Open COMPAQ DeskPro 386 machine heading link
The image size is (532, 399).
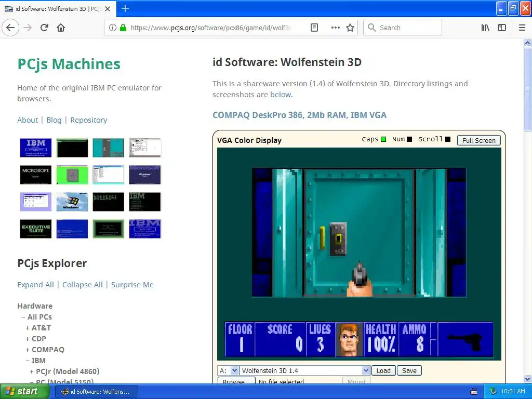[x=299, y=115]
